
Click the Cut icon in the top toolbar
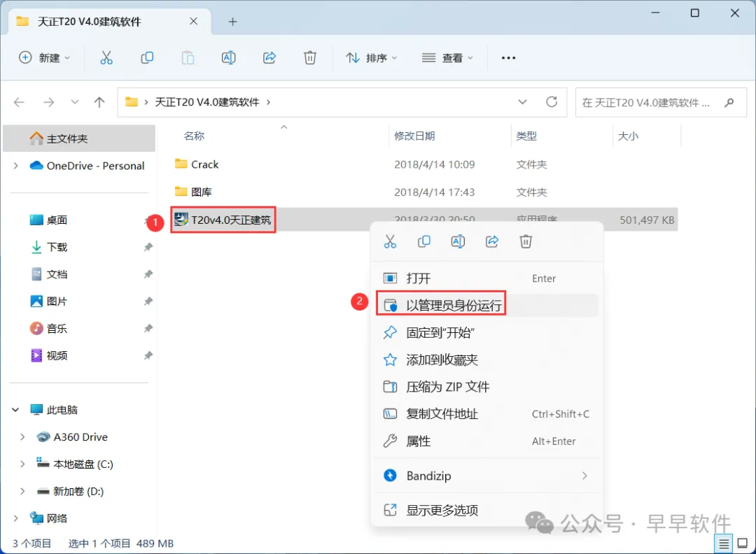click(x=106, y=58)
